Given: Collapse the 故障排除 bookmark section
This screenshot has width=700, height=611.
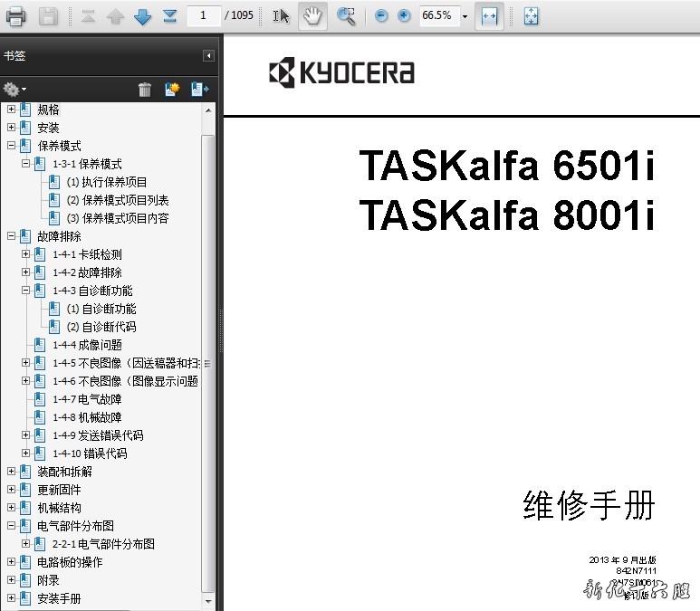Looking at the screenshot, I should (x=11, y=236).
